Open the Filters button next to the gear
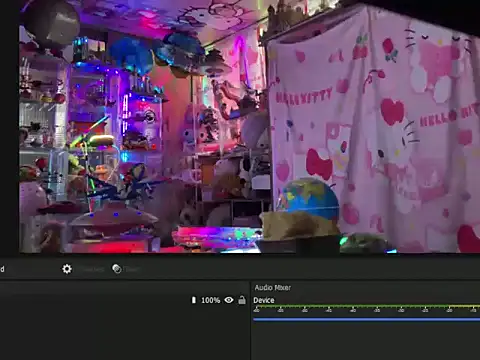Viewport: 480px width, 360px height. 126,269
